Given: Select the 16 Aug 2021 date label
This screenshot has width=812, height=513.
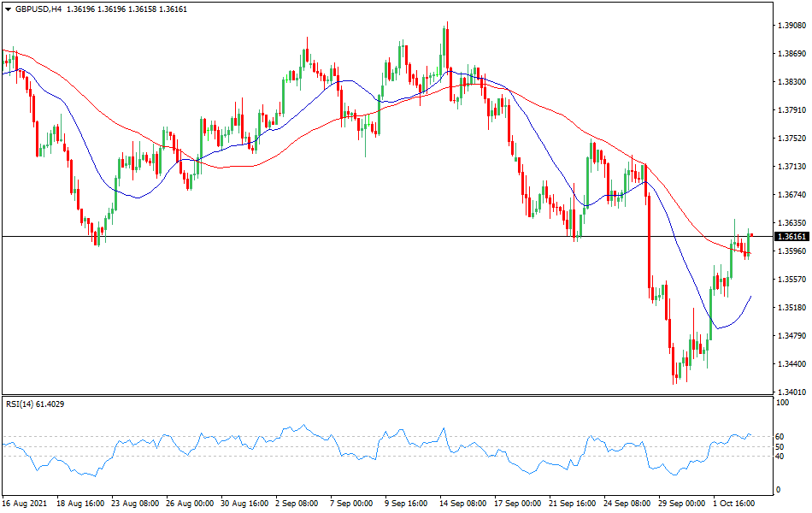Looking at the screenshot, I should (26, 504).
